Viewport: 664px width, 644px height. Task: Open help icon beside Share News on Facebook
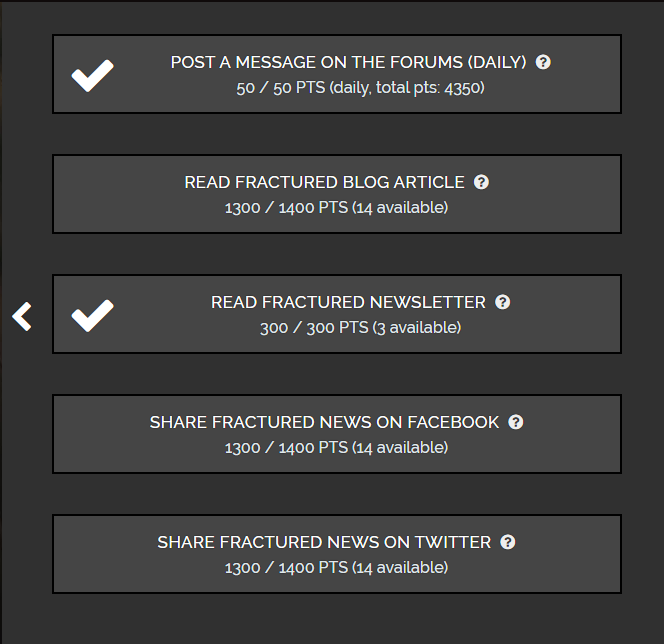(x=516, y=422)
